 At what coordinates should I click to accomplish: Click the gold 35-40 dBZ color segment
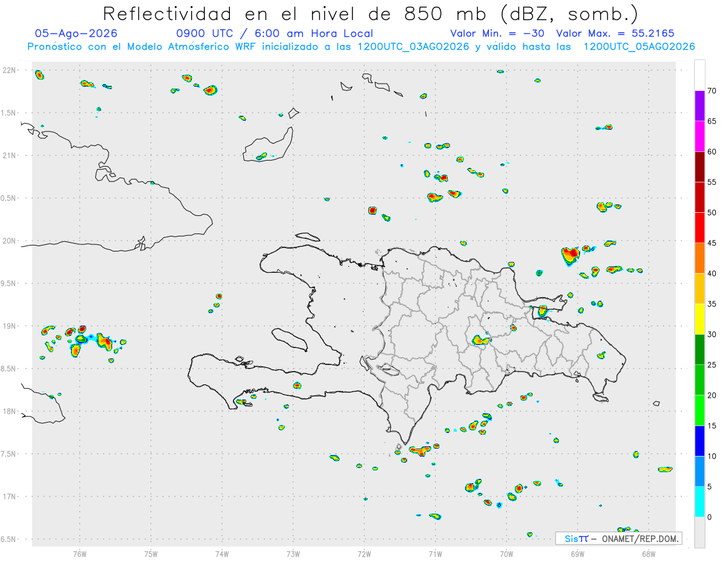pos(699,289)
